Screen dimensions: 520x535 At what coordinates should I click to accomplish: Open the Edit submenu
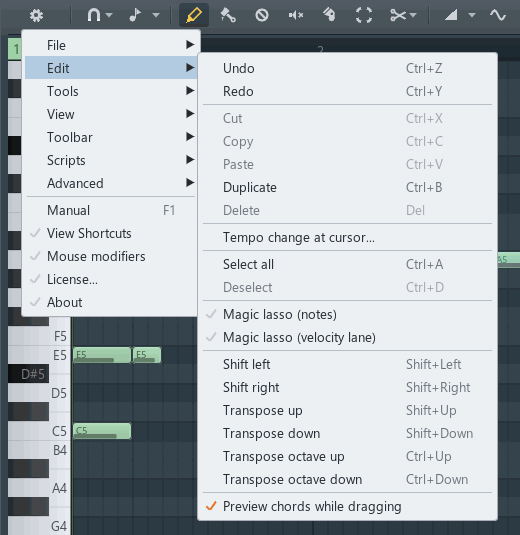click(111, 68)
